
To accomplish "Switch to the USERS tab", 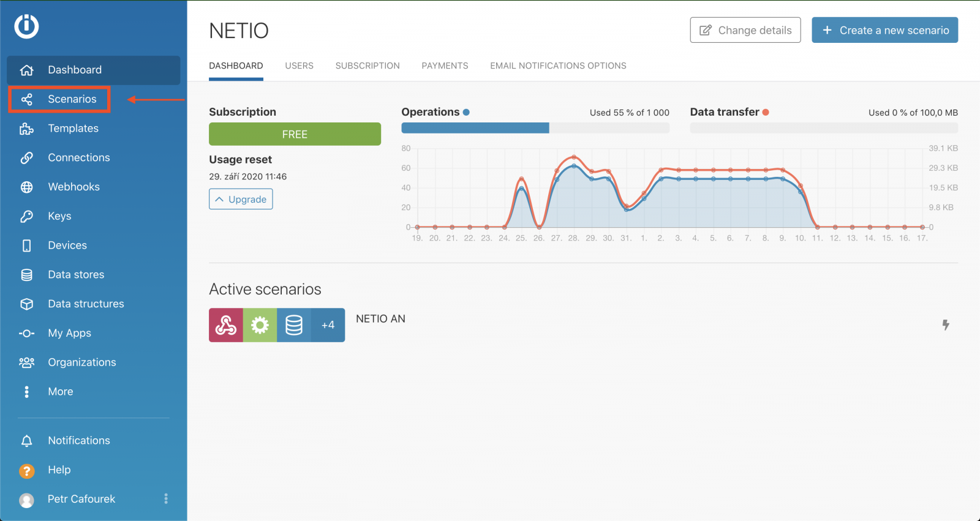I will click(x=299, y=66).
